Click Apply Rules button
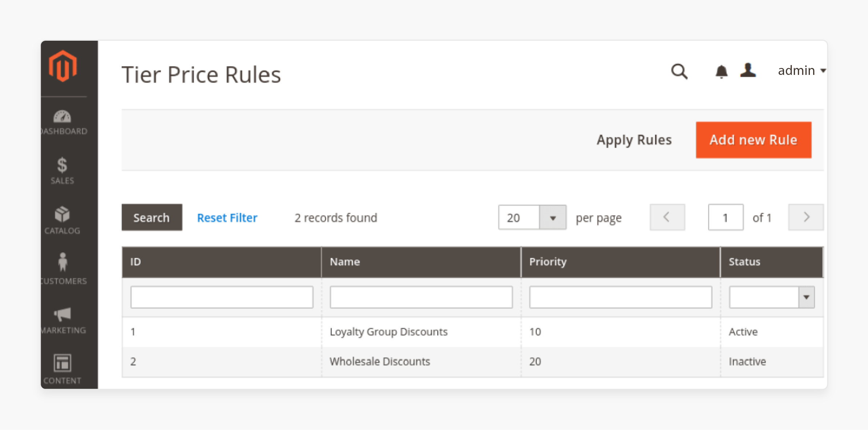 pos(634,140)
